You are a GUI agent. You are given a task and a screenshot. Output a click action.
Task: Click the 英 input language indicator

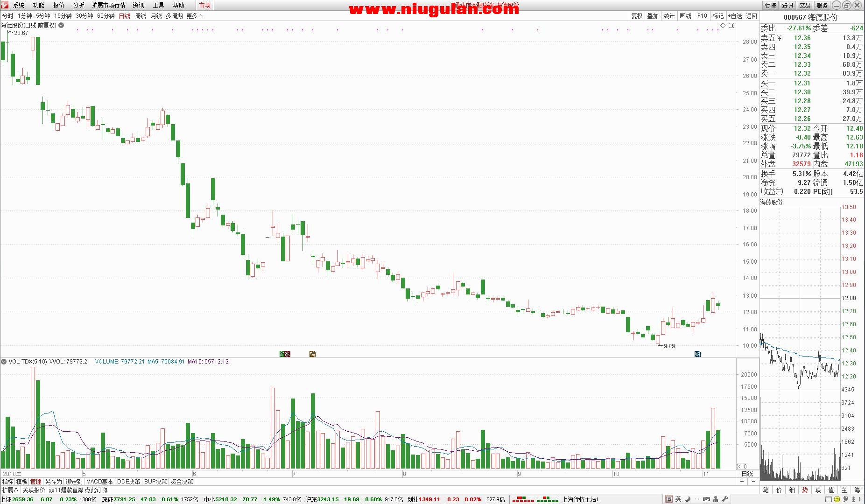click(678, 499)
